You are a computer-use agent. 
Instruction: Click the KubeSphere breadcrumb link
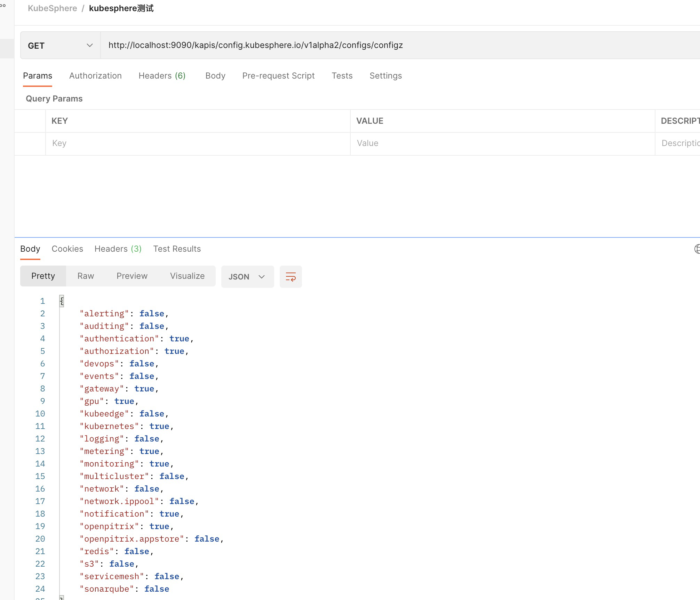point(52,8)
